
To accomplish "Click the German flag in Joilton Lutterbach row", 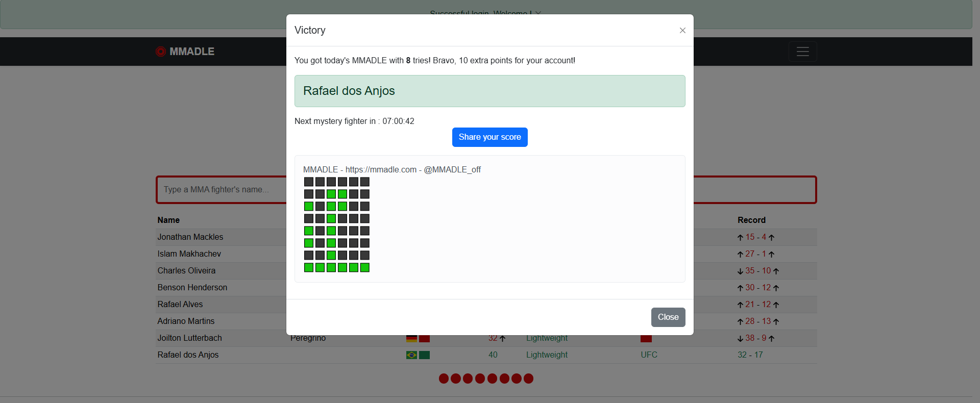I will click(x=411, y=339).
